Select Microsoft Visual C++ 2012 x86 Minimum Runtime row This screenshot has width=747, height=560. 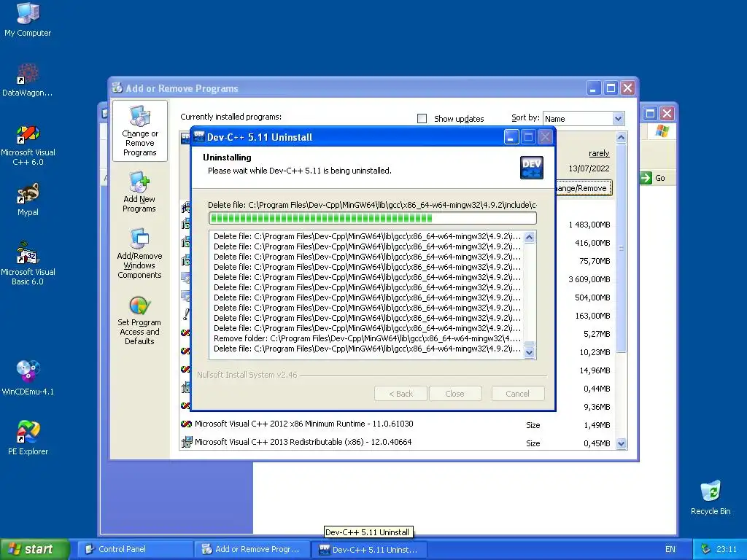[398, 424]
